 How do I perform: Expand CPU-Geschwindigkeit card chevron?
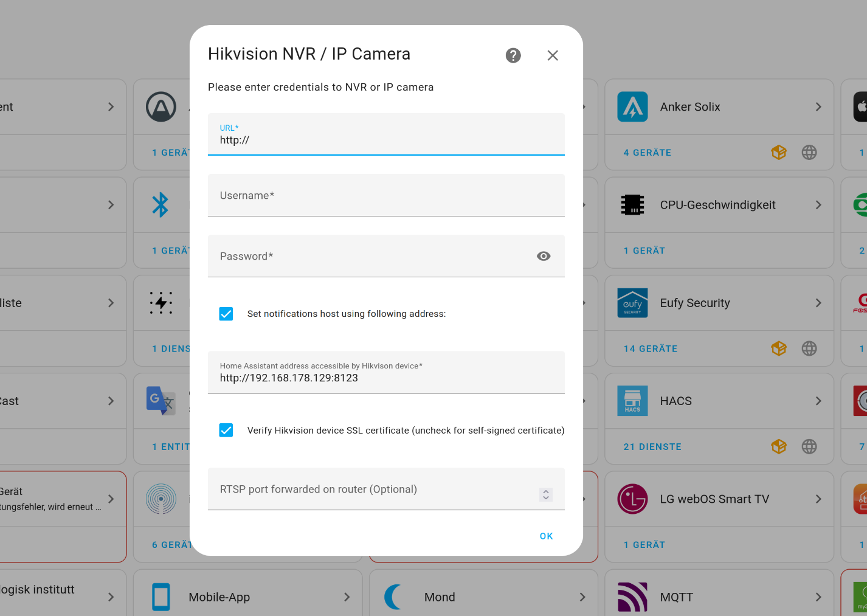coord(818,205)
